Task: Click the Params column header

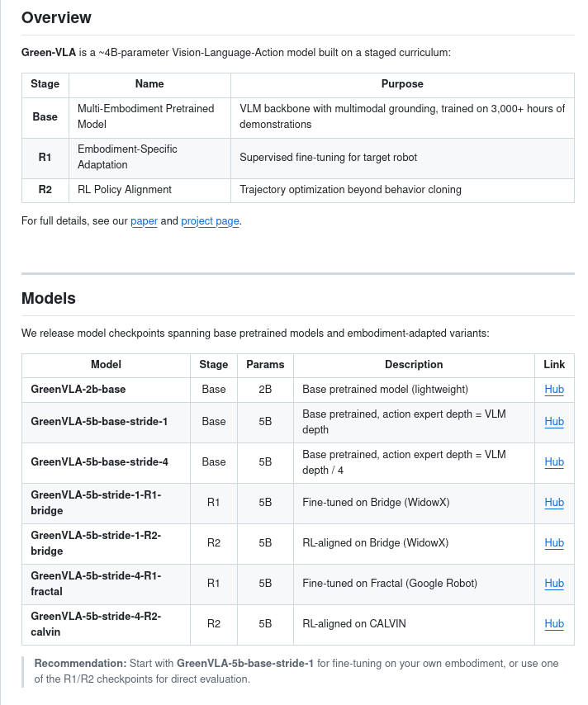Action: click(x=265, y=365)
